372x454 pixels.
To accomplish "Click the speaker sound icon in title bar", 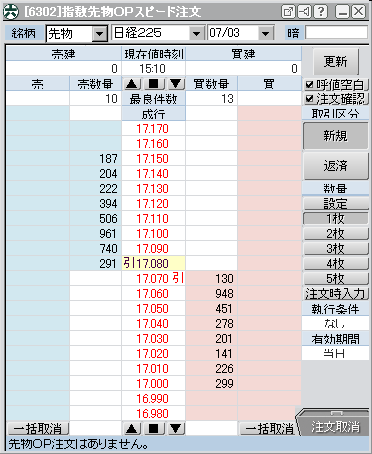I will click(x=304, y=12).
